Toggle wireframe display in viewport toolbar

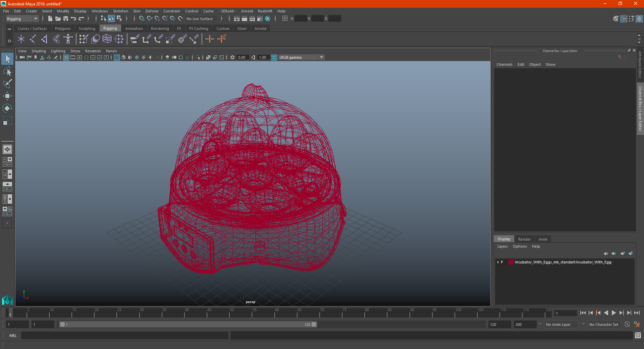[x=117, y=57]
